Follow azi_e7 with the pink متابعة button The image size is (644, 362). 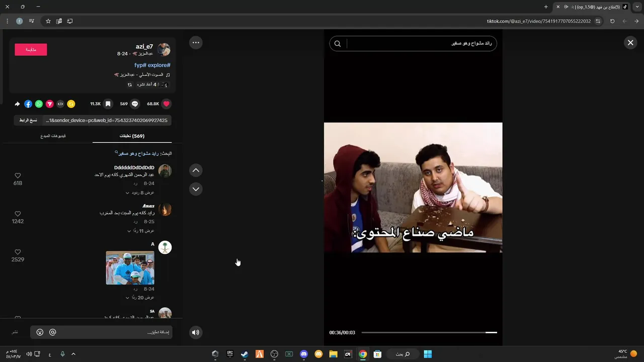tap(31, 49)
